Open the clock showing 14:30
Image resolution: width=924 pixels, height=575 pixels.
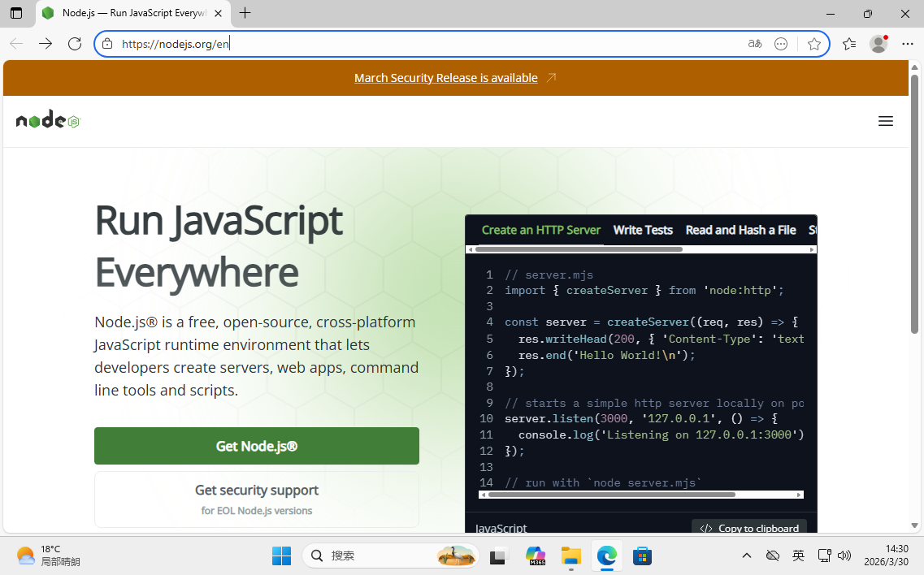click(x=887, y=556)
